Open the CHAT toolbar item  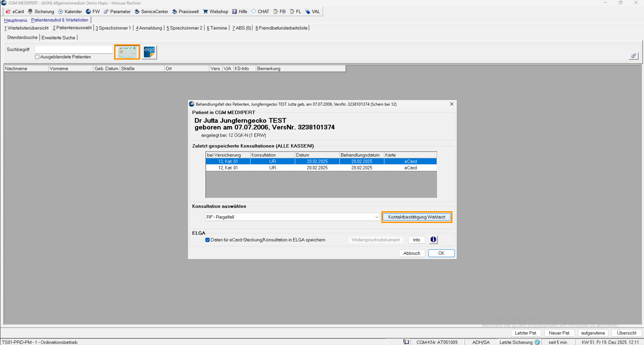[260, 11]
